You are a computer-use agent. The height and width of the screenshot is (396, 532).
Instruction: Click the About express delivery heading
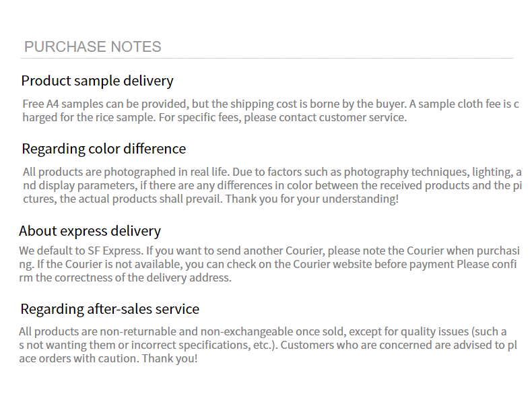point(90,231)
